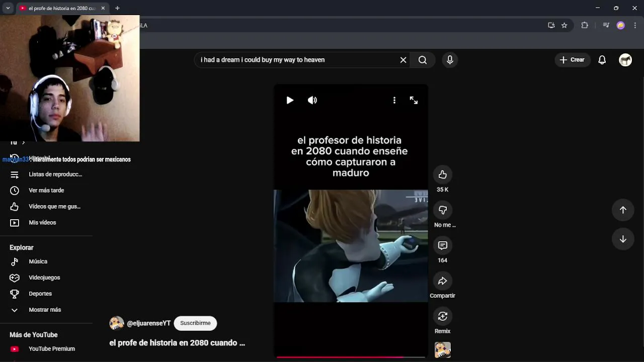Open YouTube notifications bell
This screenshot has width=644, height=362.
pyautogui.click(x=602, y=60)
